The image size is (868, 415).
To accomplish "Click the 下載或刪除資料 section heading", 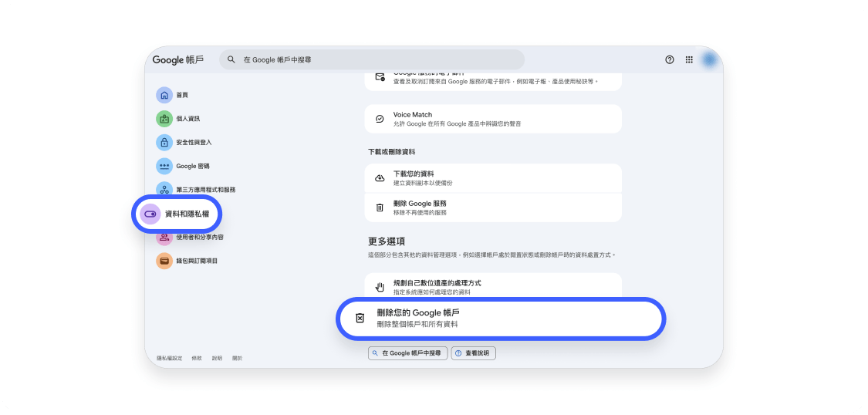I will [391, 152].
